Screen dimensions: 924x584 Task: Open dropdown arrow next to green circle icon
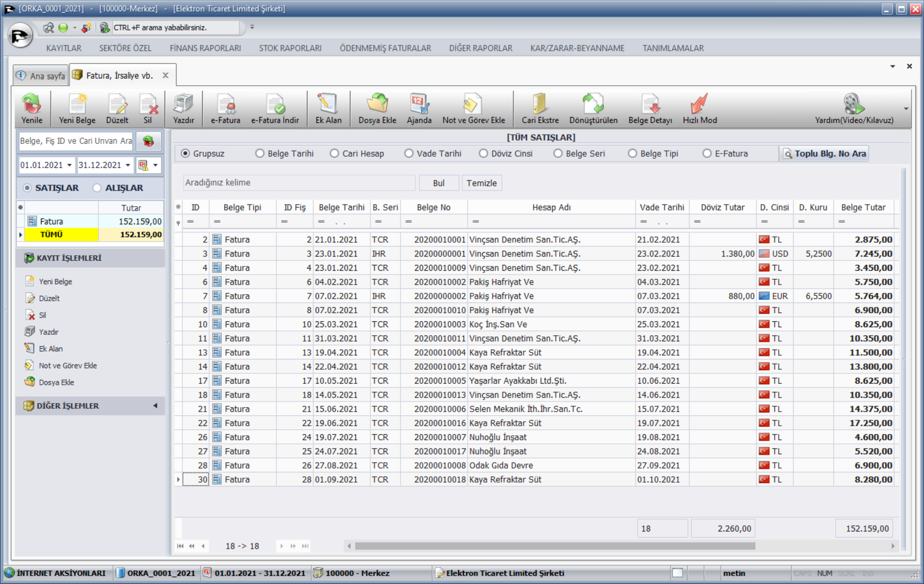74,28
